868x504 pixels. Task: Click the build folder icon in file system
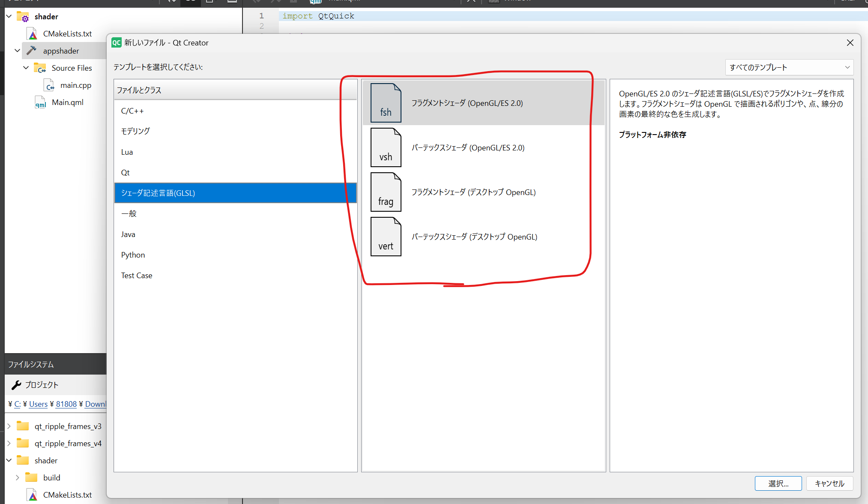[31, 477]
